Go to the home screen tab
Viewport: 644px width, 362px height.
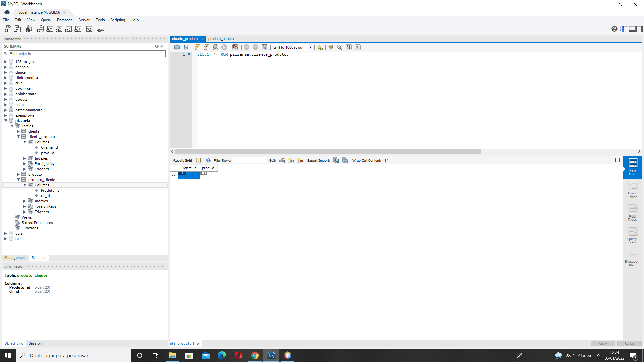point(7,12)
